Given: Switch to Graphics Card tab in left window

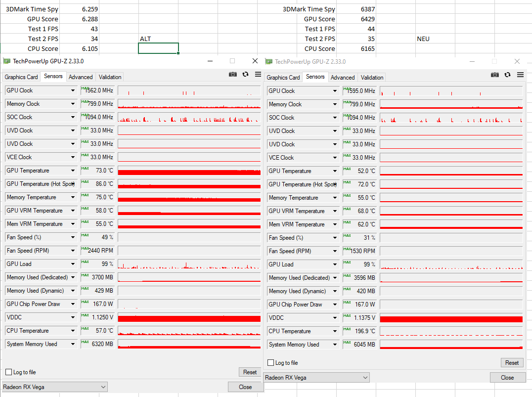Looking at the screenshot, I should 21,77.
